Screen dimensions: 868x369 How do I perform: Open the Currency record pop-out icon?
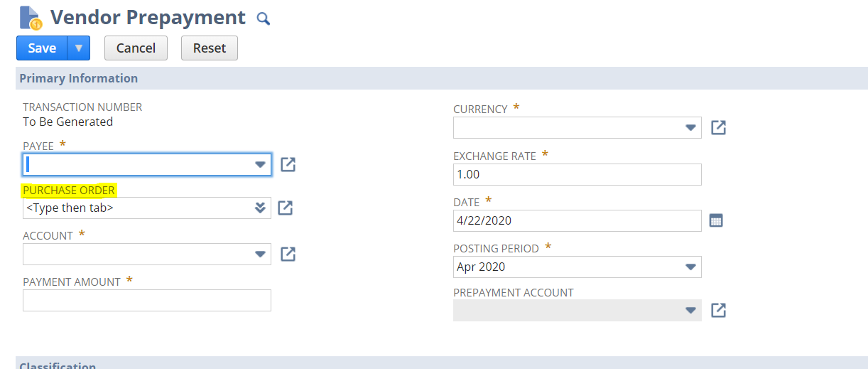coord(718,127)
